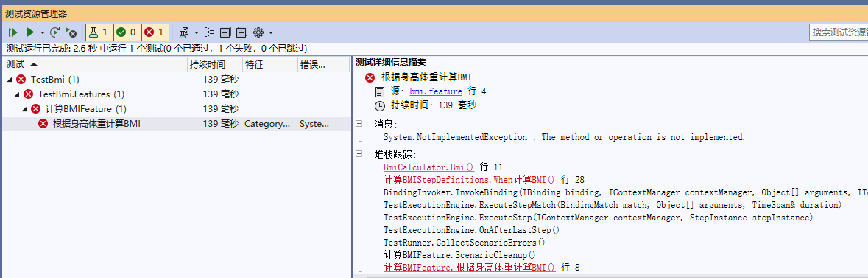Viewport: 868px width, 278px height.
Task: Click the TestExecutionEngine.OnAfterLastStep() line
Action: click(471, 230)
